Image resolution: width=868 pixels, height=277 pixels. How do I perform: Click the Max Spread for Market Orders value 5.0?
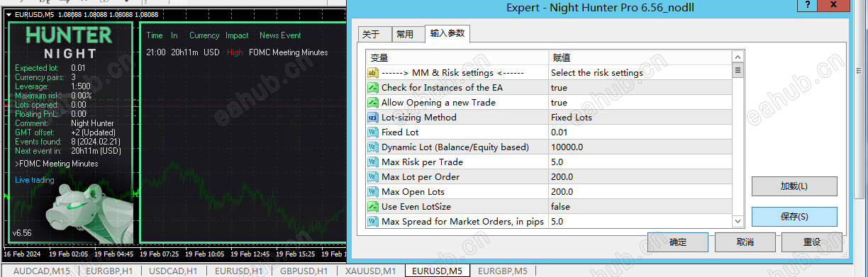point(640,222)
